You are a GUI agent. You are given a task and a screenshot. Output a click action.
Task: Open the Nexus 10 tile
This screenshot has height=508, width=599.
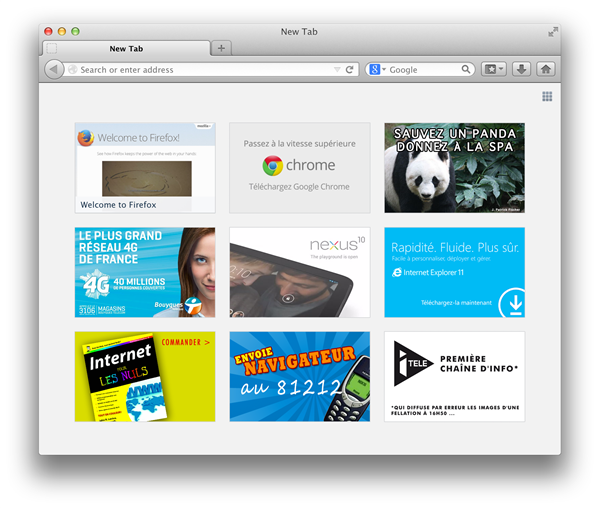(x=300, y=272)
